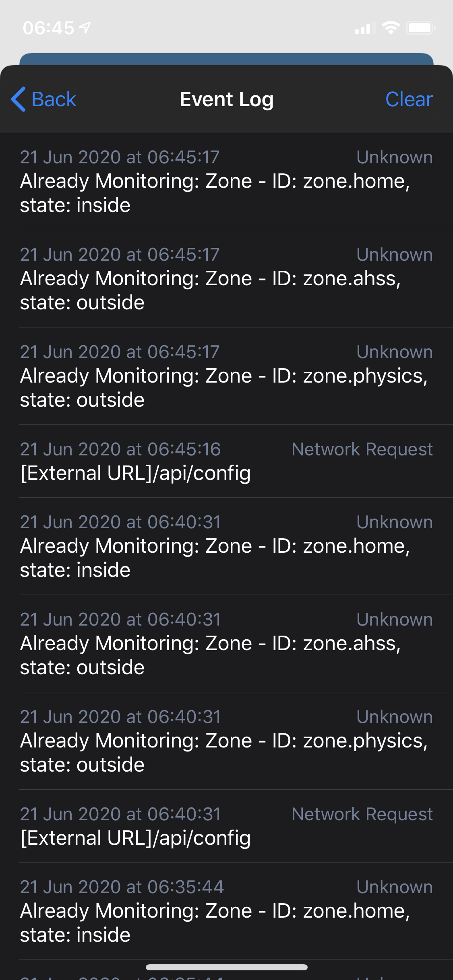
Task: Select the zone.home event at 06:35:44
Action: tap(226, 910)
